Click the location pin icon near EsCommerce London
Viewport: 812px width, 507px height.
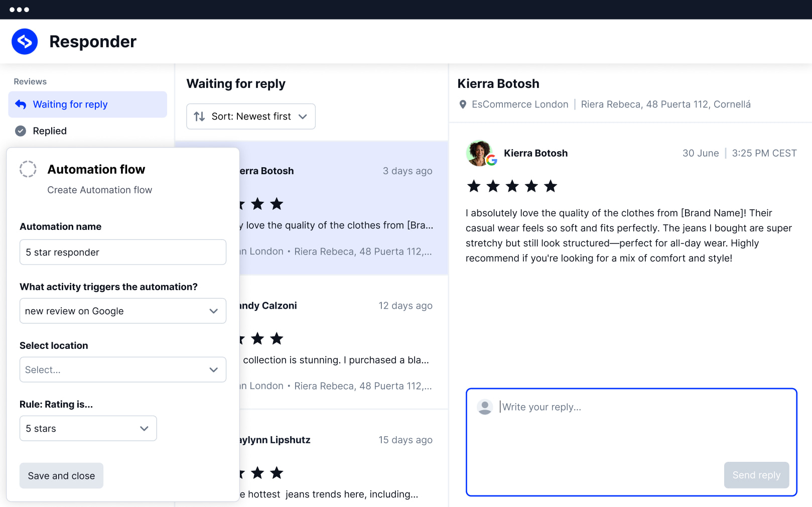(x=463, y=104)
